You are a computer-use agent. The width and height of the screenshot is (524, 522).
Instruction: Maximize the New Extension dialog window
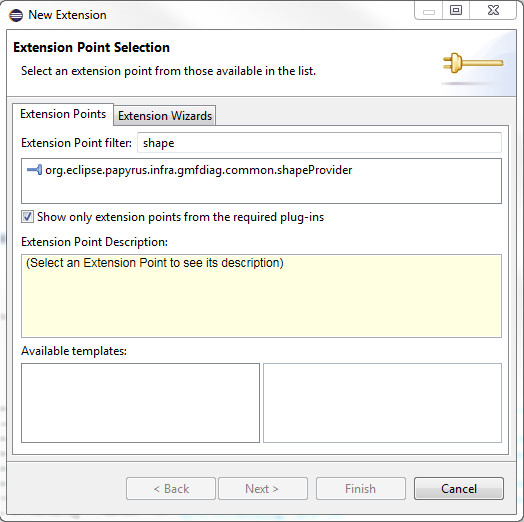pos(456,11)
